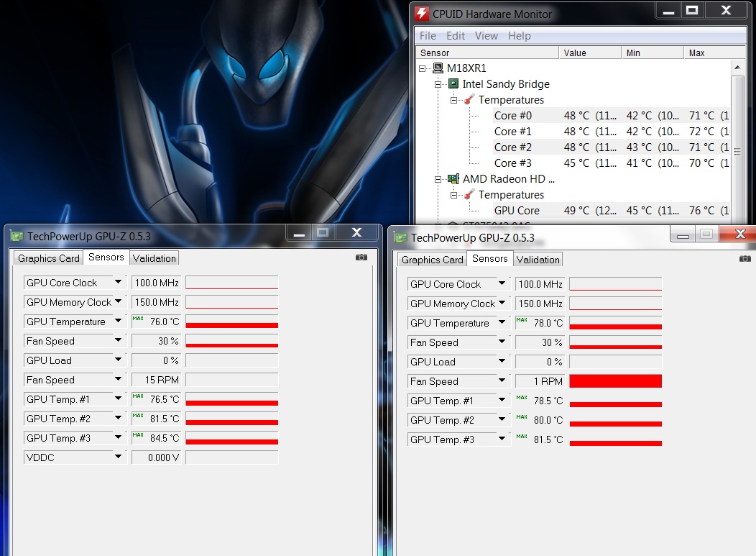756x556 pixels.
Task: Maximize the CPUID Hardware Monitor window
Action: point(692,10)
